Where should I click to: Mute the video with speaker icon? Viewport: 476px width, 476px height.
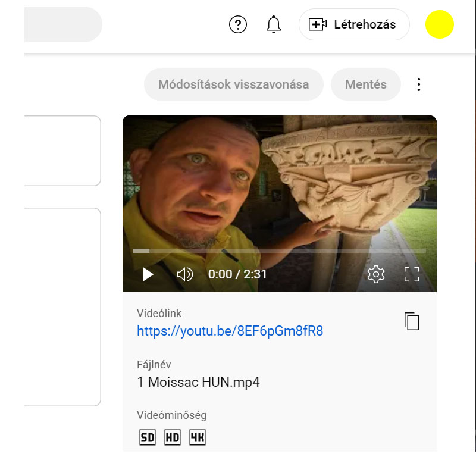(185, 274)
